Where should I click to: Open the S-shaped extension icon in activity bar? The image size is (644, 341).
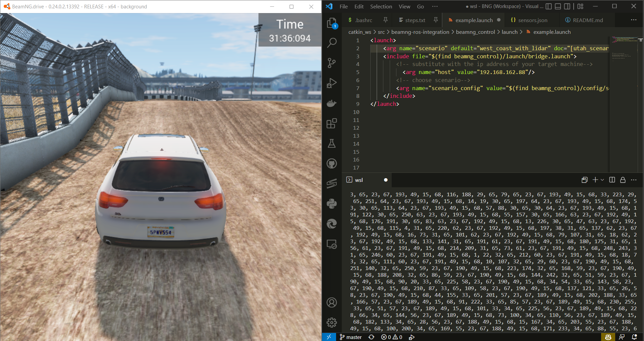click(x=332, y=184)
